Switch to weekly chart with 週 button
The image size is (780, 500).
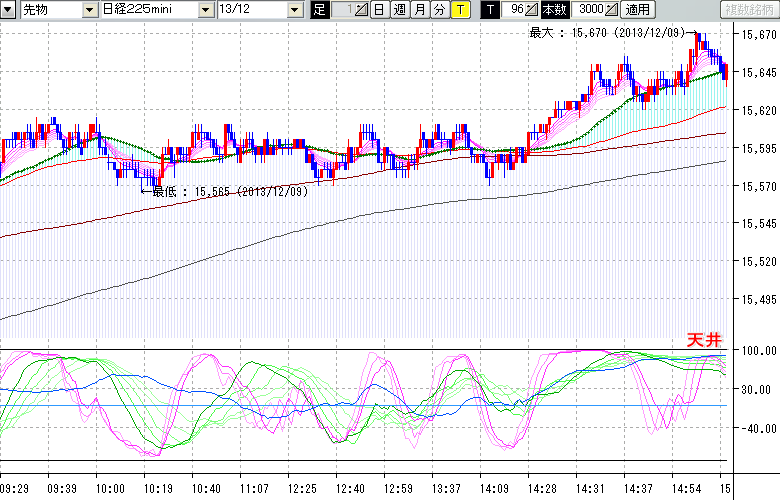point(399,9)
